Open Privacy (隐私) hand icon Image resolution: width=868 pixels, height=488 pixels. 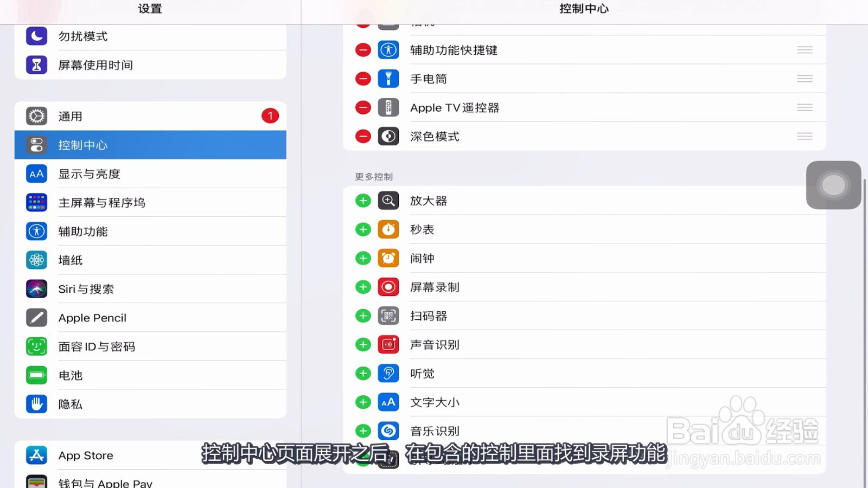(36, 404)
